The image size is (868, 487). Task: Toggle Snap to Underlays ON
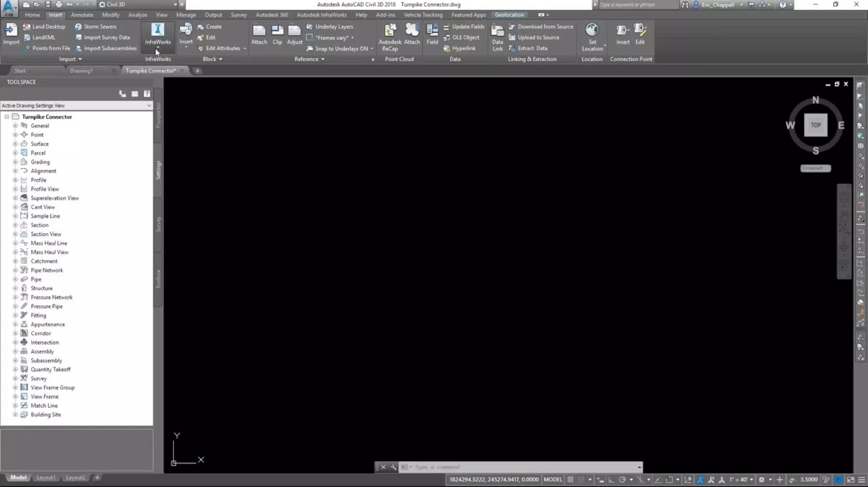[341, 48]
